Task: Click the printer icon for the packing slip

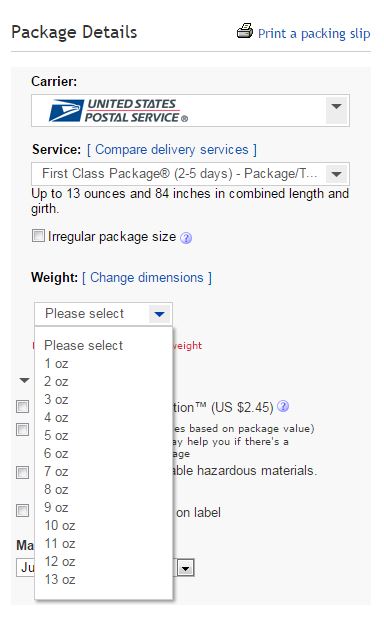Action: (x=244, y=31)
